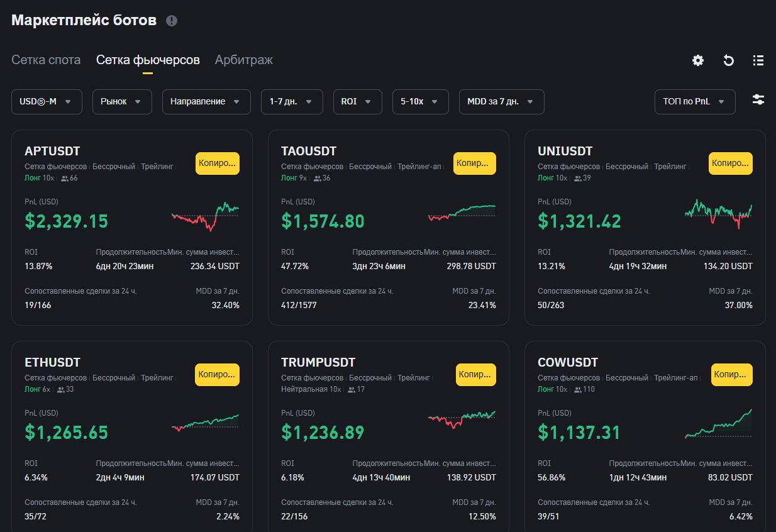Click the APTUSDT card title

coord(52,151)
